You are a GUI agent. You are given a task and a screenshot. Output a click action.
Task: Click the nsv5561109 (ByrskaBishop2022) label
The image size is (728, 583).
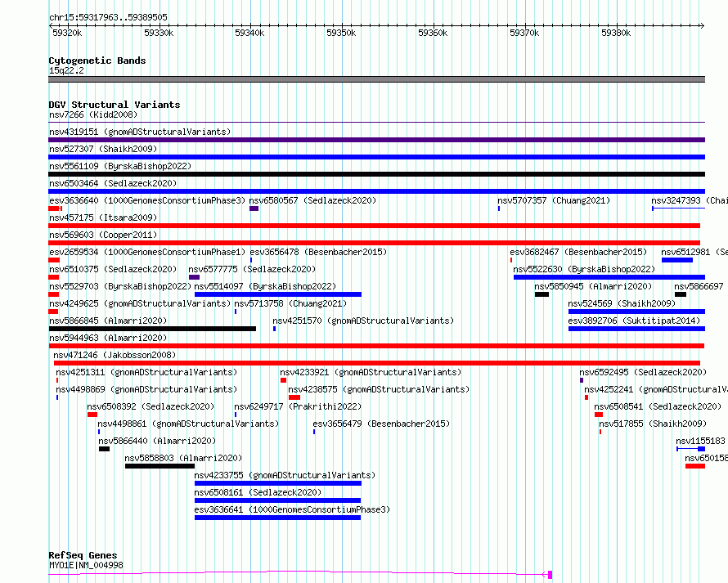(120, 166)
